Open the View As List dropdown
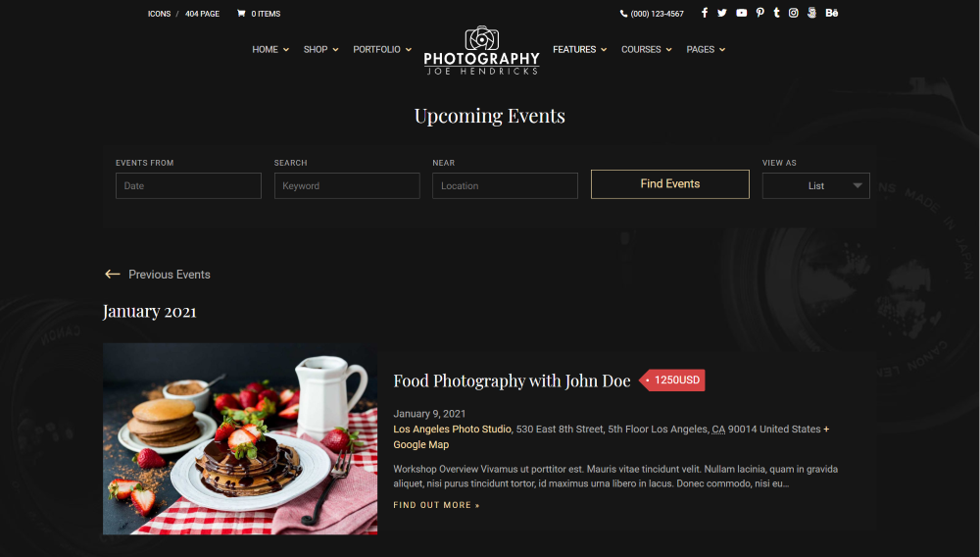 click(815, 185)
